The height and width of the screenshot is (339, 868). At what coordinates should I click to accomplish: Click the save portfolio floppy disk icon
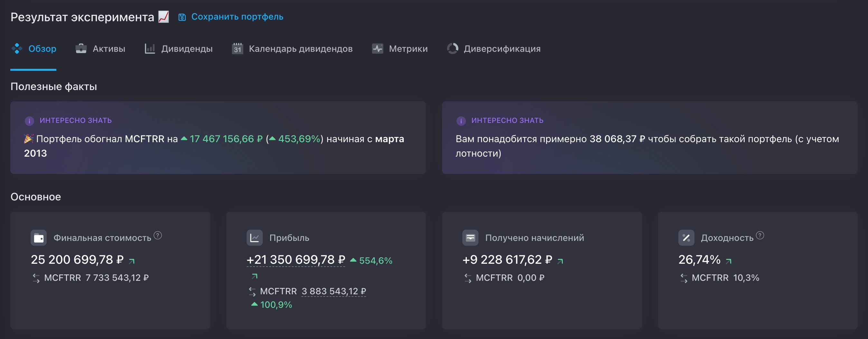(182, 17)
